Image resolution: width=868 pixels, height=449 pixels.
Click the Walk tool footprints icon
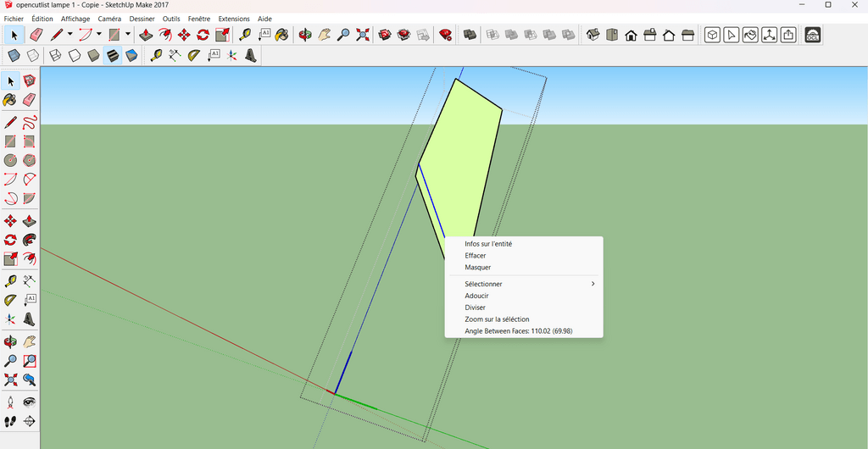[10, 421]
